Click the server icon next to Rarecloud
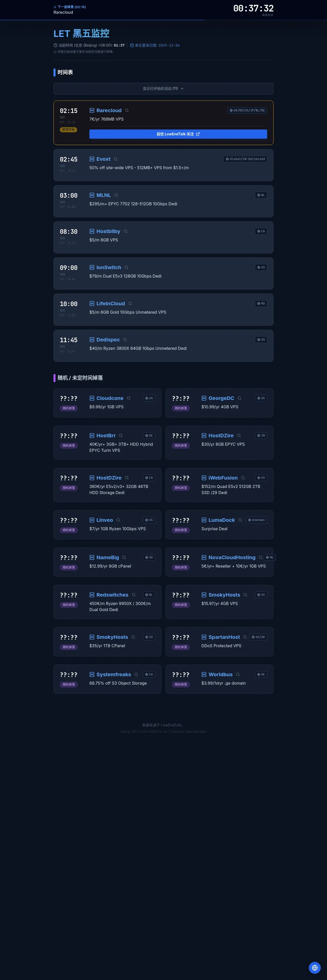The width and height of the screenshot is (327, 980). (92, 110)
